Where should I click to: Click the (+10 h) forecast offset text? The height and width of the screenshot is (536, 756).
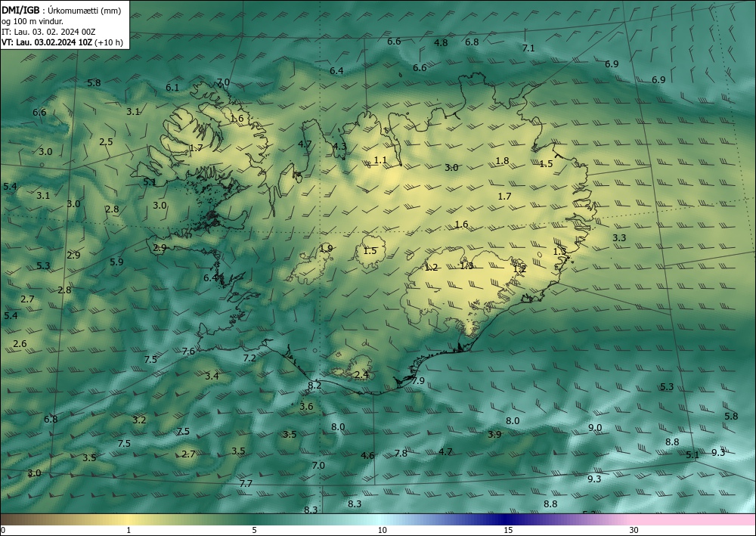coord(109,42)
